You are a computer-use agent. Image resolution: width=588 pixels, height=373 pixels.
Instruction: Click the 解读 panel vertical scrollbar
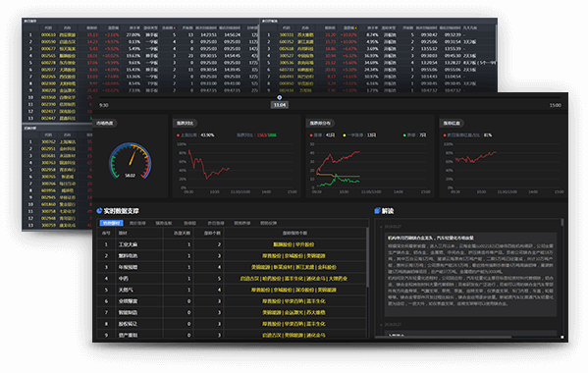(562, 223)
